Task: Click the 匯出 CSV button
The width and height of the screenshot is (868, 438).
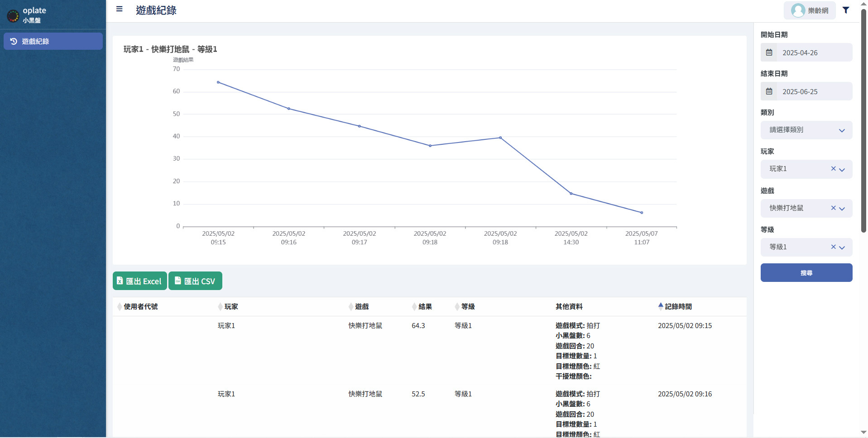Action: click(195, 281)
